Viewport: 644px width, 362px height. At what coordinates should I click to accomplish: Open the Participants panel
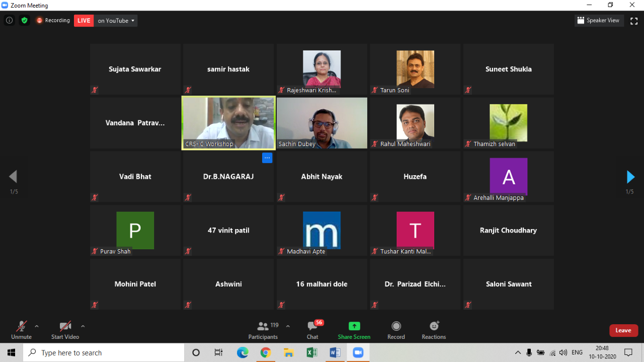[x=263, y=330]
